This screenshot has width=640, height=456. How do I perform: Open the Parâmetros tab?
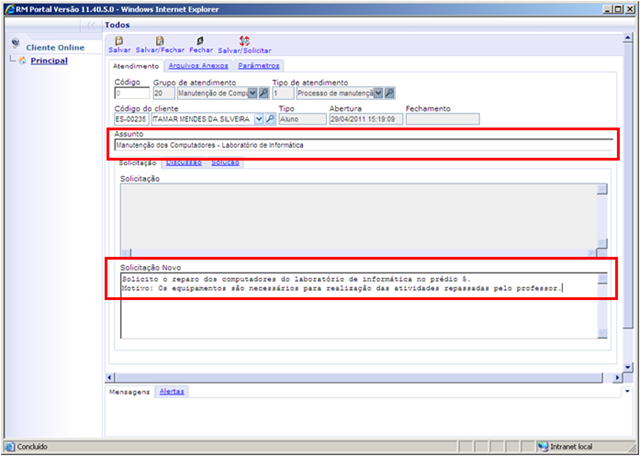click(x=259, y=66)
